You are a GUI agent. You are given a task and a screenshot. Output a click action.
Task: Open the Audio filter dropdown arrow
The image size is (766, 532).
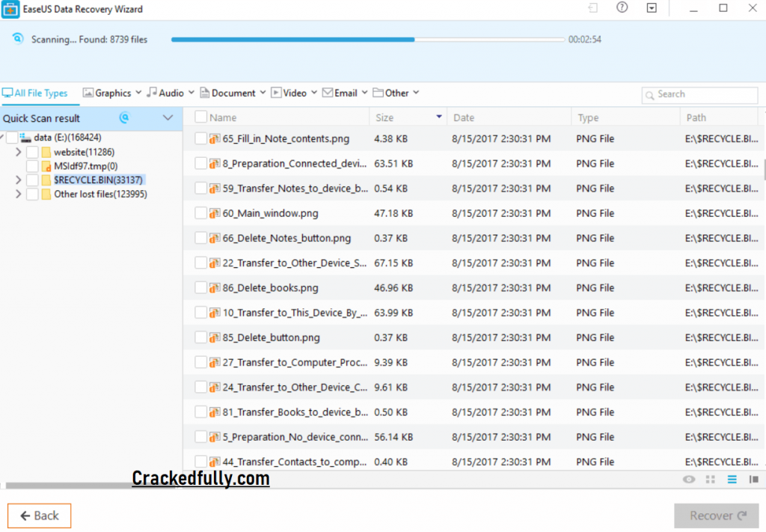(x=191, y=92)
